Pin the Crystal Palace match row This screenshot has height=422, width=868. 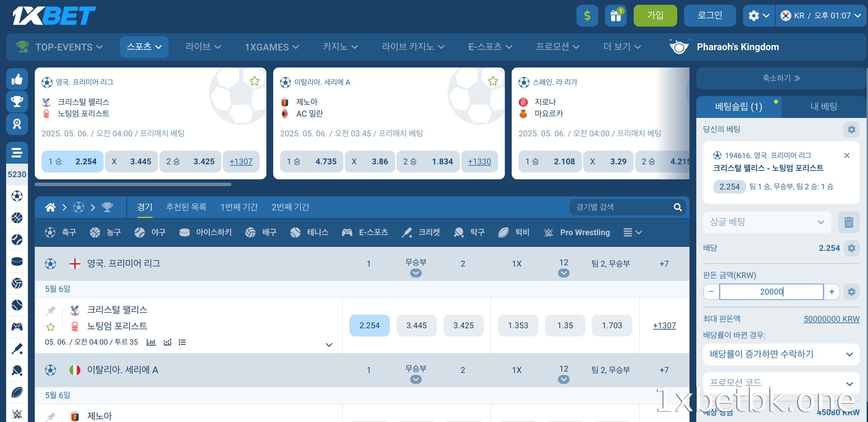coord(50,311)
